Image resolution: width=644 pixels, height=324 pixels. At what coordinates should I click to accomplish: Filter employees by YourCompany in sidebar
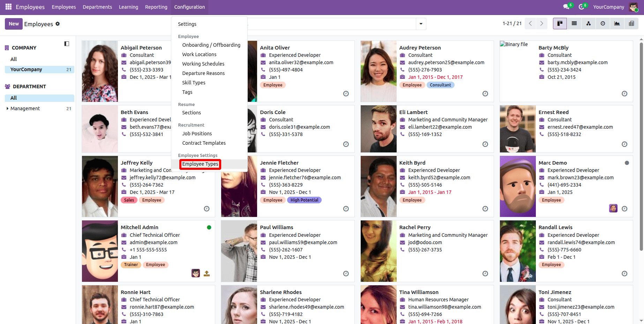[x=26, y=69]
